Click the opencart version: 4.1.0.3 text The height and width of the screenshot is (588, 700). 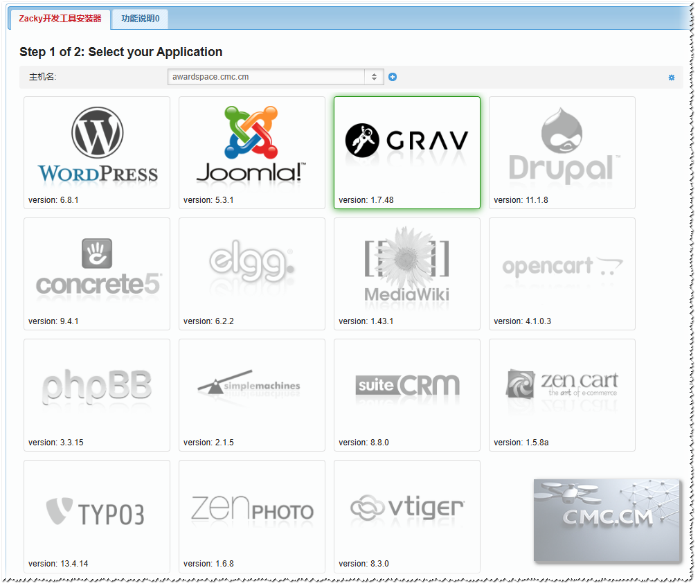[522, 321]
